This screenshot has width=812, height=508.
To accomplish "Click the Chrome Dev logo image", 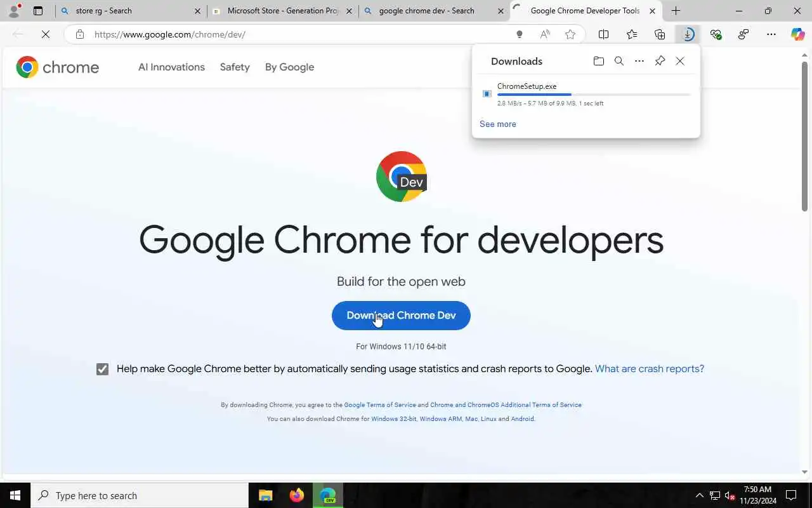I will 401,177.
